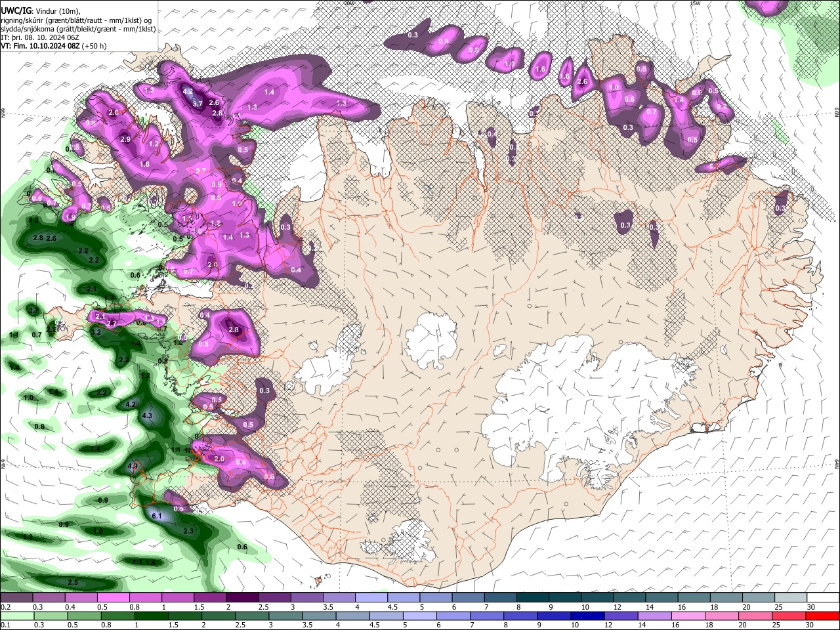The width and height of the screenshot is (840, 630).
Task: Click the 4.9 precipitation value on the map
Action: coord(133,467)
